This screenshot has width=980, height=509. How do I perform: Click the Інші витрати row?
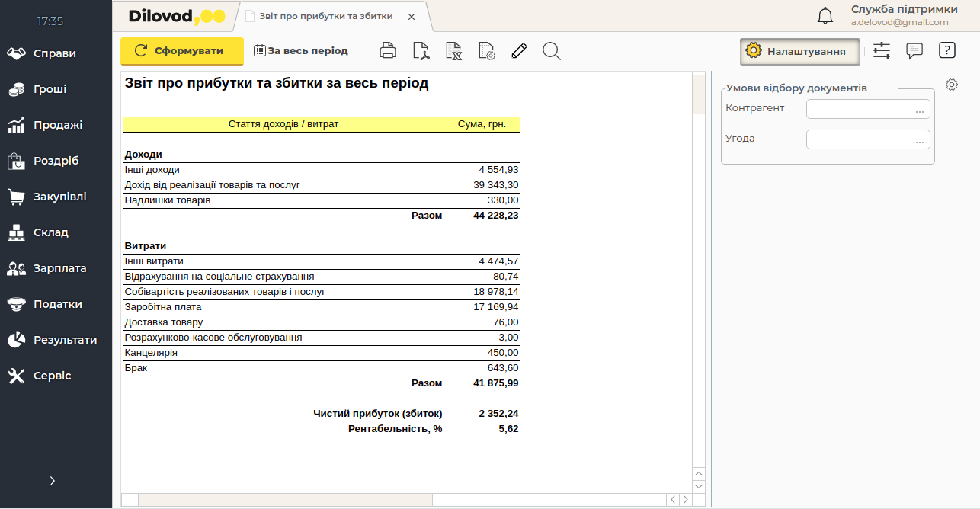pyautogui.click(x=322, y=261)
